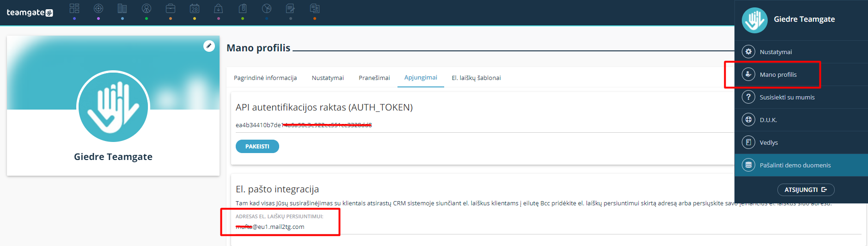Click the guide book icon beside Vedlys
This screenshot has height=246, width=868.
click(748, 142)
